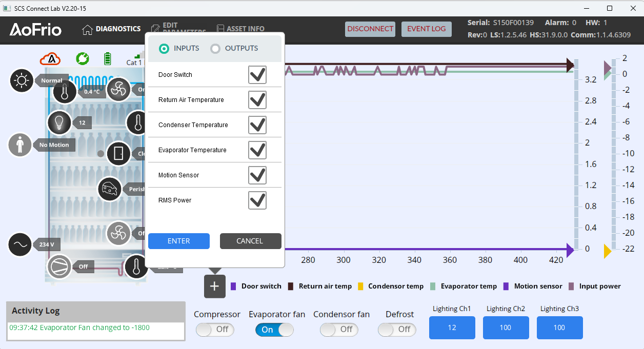Viewport: 644px width, 349px height.
Task: Open the EVENT LOG
Action: point(427,29)
